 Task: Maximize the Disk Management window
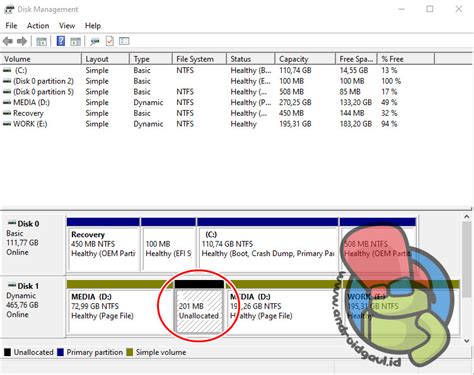430,9
